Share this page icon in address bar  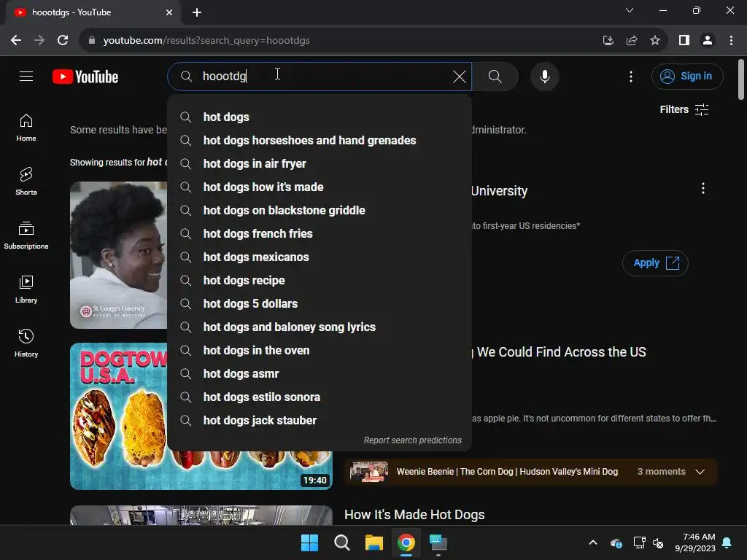632,41
